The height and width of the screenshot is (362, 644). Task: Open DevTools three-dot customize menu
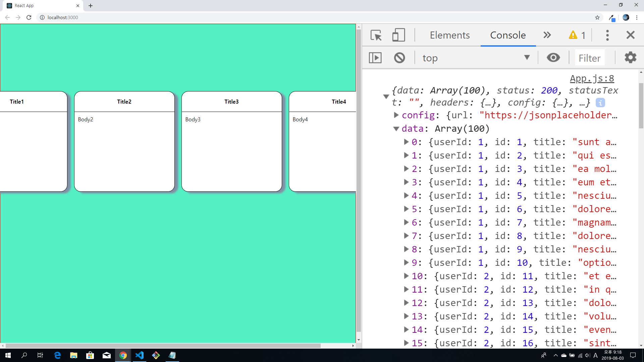(x=607, y=35)
